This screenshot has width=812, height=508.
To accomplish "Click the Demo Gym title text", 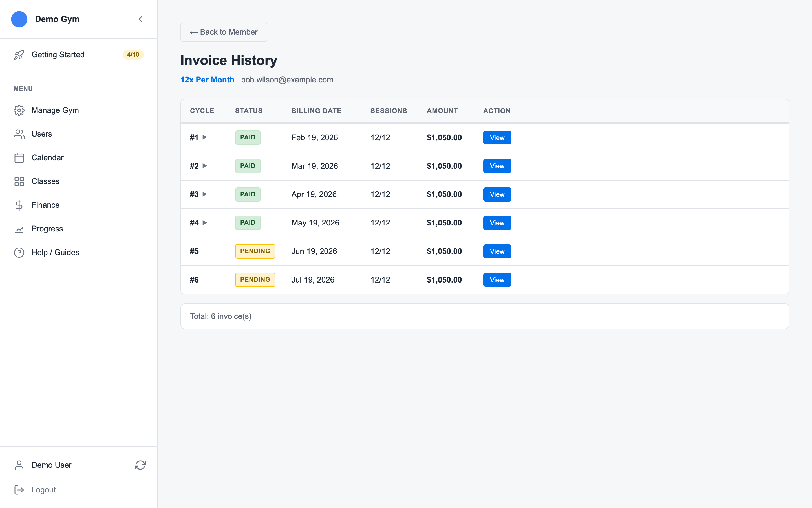I will pyautogui.click(x=57, y=19).
